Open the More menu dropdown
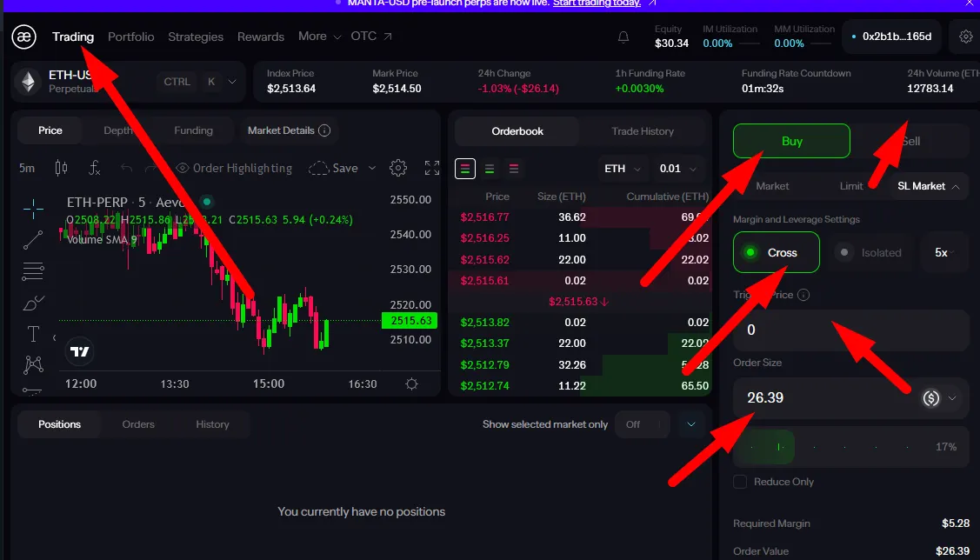This screenshot has height=560, width=980. click(319, 37)
